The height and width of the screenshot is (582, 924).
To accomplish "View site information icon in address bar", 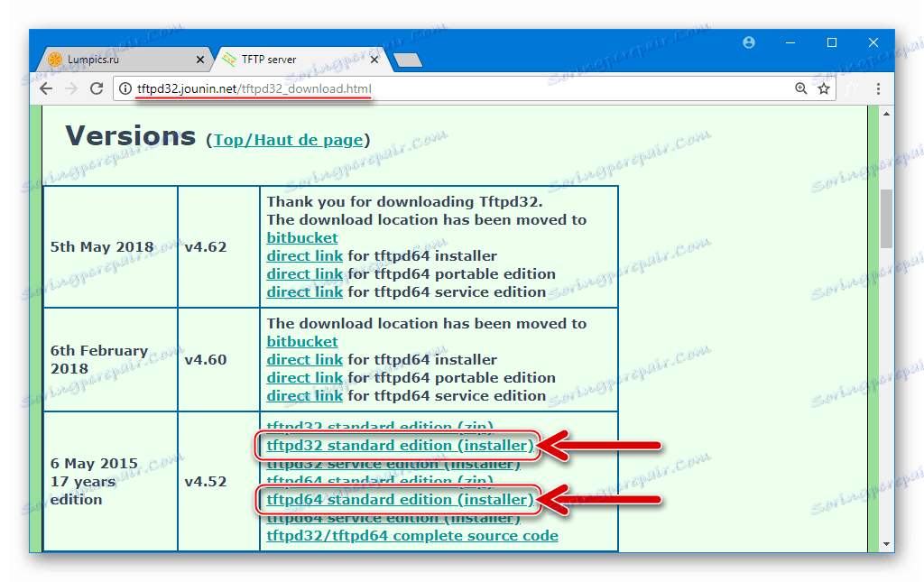I will (x=125, y=89).
